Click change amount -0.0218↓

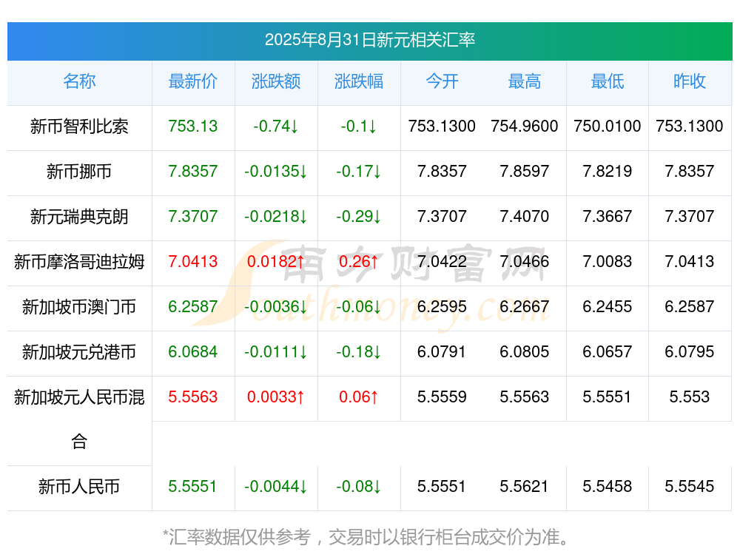[x=276, y=217]
